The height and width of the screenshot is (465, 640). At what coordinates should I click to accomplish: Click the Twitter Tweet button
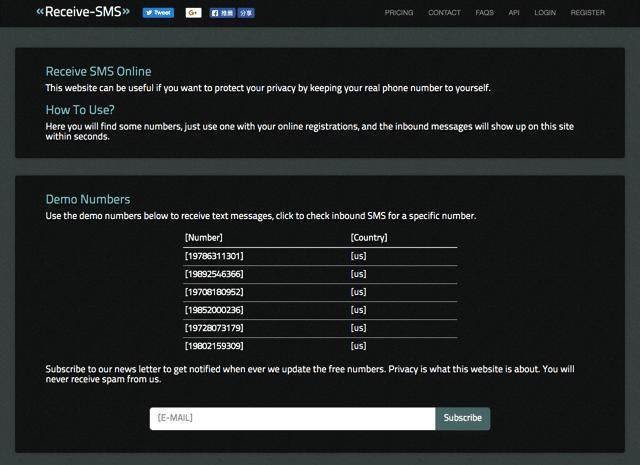pyautogui.click(x=158, y=13)
